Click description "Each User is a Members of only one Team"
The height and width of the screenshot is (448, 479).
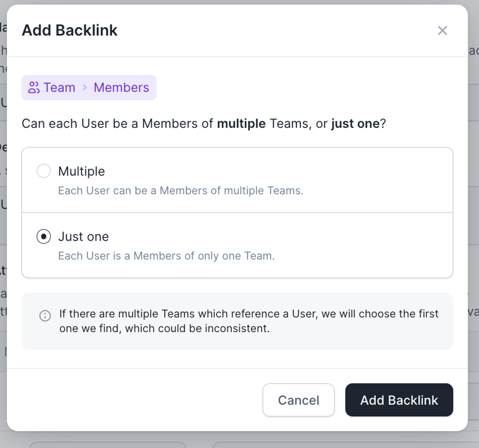[x=166, y=256]
